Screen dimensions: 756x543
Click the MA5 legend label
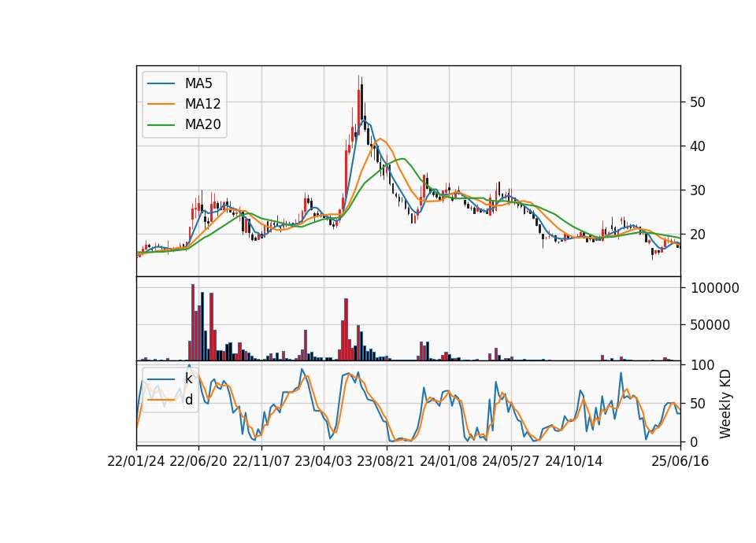tap(198, 83)
